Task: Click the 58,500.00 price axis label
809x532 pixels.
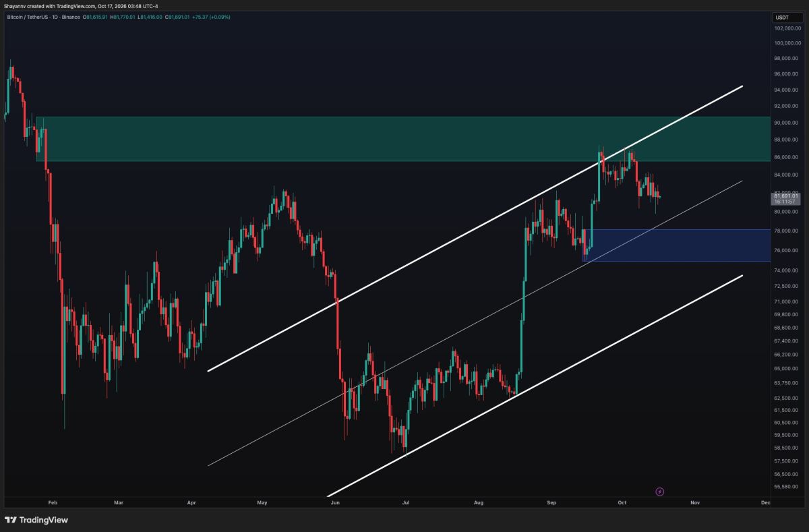Action: pos(787,448)
